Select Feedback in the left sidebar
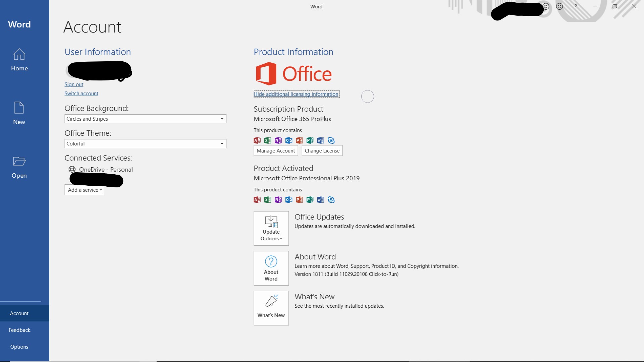Image resolution: width=644 pixels, height=362 pixels. tap(19, 330)
